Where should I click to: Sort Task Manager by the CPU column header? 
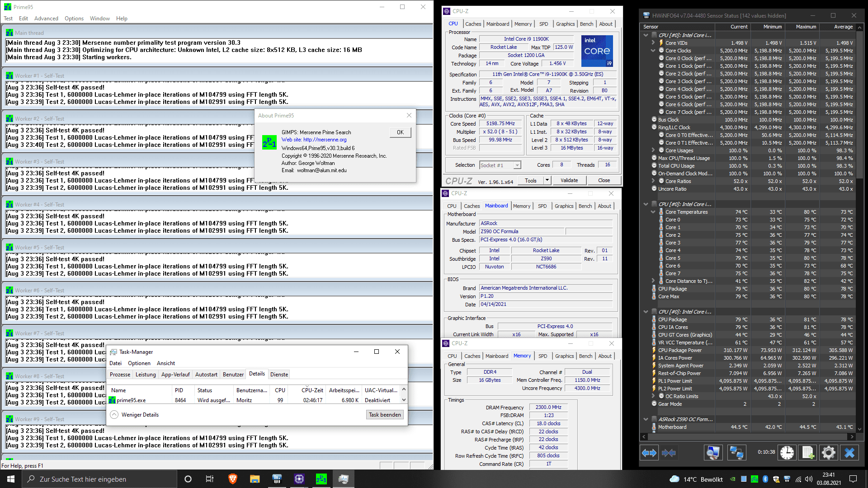click(x=280, y=390)
